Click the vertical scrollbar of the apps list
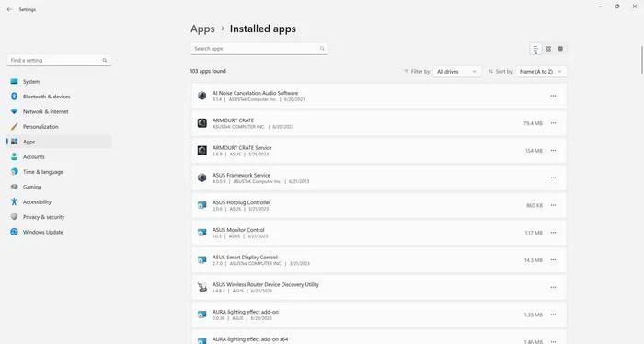The width and height of the screenshot is (644, 344). [642, 61]
